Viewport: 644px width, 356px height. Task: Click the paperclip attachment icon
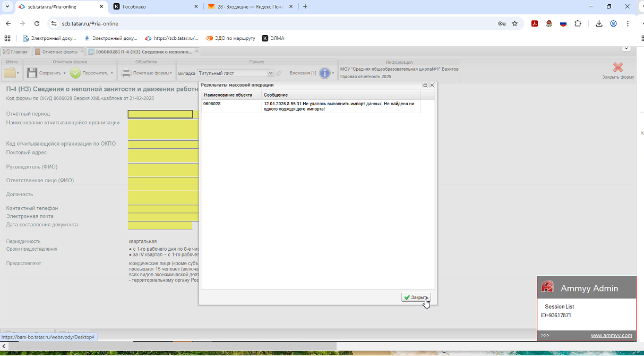[279, 73]
